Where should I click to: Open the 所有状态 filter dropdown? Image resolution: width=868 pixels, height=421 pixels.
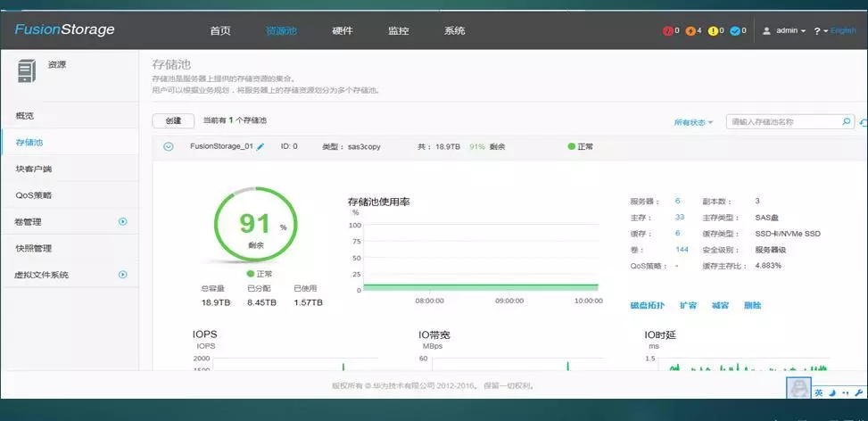tap(693, 122)
